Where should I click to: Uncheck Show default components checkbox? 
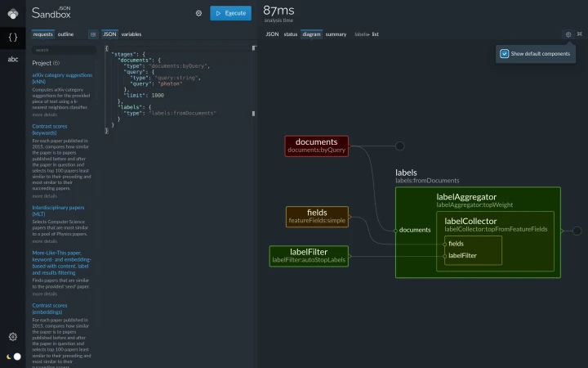pos(505,54)
